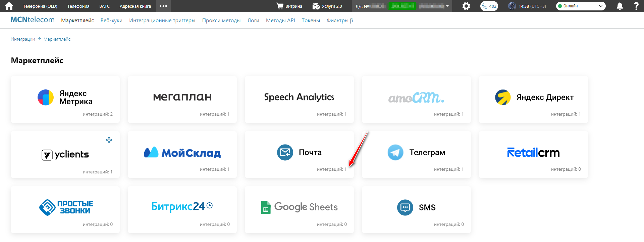Open Витрина shopping cart
This screenshot has height=242, width=644.
[289, 6]
